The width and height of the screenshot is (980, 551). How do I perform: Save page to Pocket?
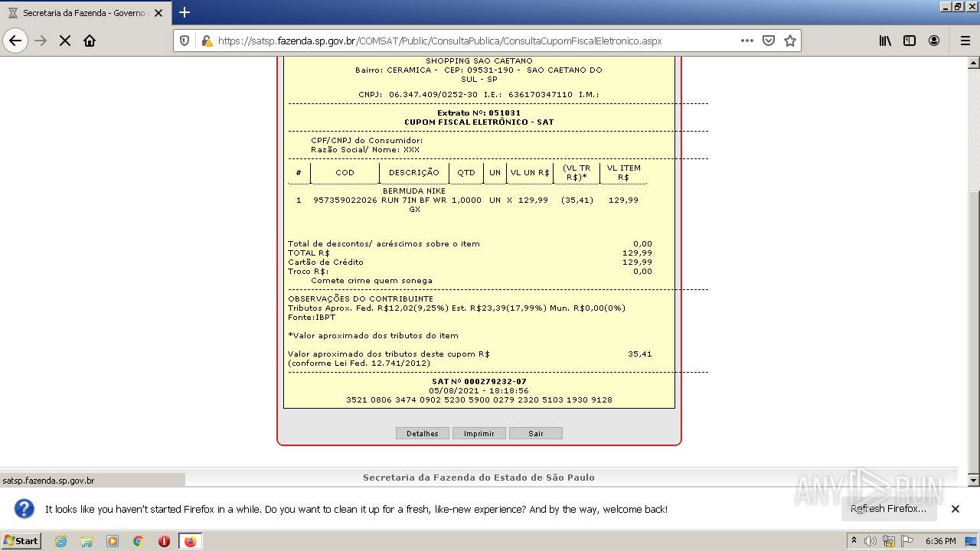tap(769, 41)
